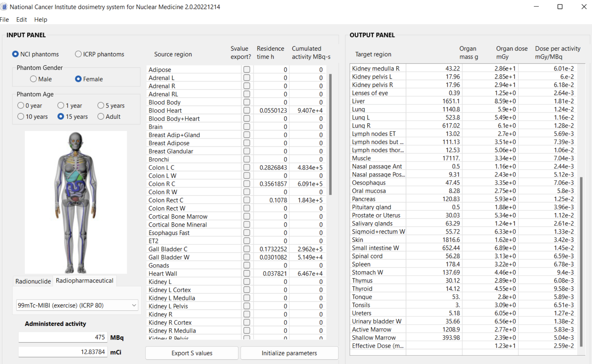Screen dimensions: 592x364
Task: Click the output panel vertical scrollbar
Action: (x=581, y=262)
